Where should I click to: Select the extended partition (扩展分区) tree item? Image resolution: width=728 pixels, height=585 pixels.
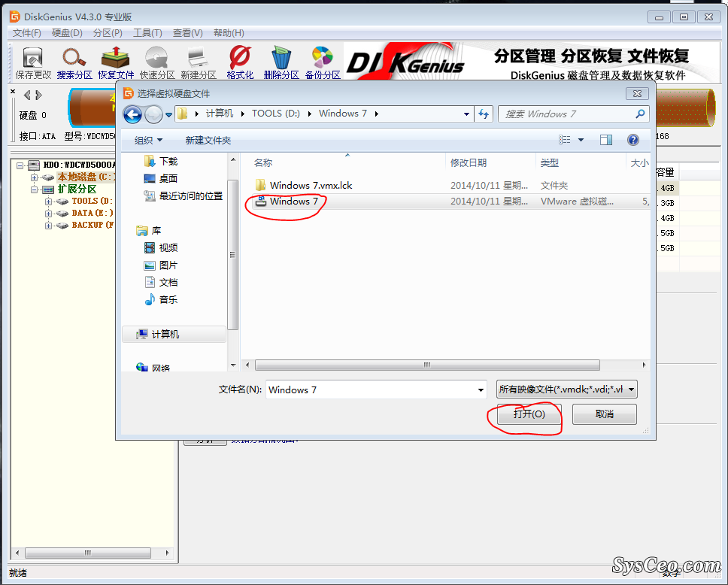click(77, 189)
